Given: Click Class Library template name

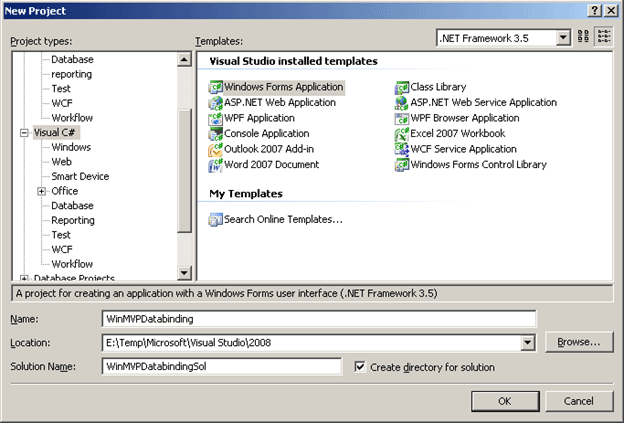Looking at the screenshot, I should [x=438, y=87].
